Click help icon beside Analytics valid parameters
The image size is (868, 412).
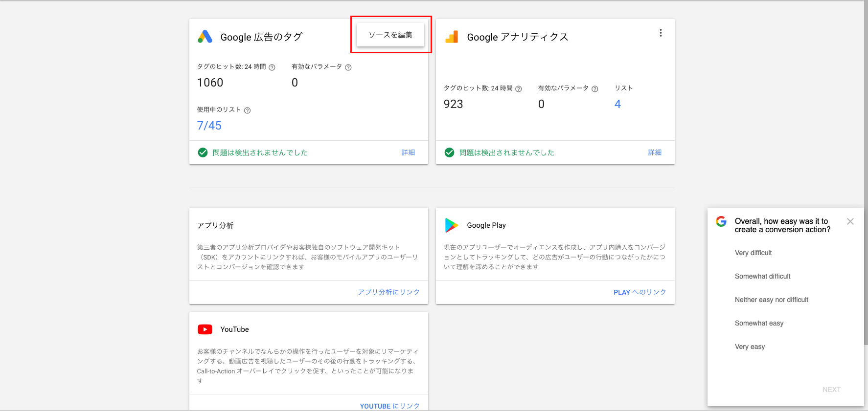click(x=595, y=89)
